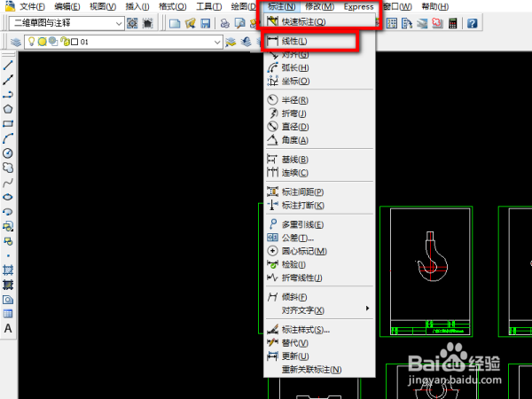Click the My Workspace icon
Image resolution: width=532 pixels, height=399 pixels.
click(x=147, y=23)
